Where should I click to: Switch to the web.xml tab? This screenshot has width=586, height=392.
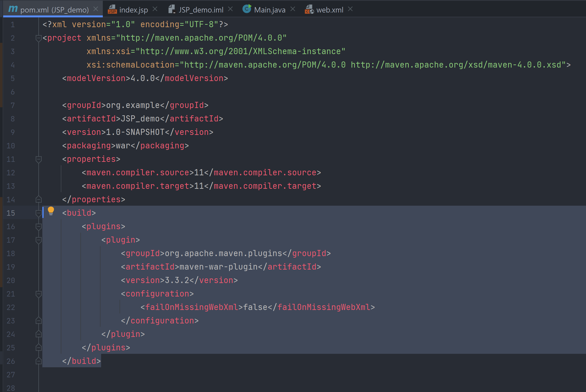pyautogui.click(x=329, y=10)
